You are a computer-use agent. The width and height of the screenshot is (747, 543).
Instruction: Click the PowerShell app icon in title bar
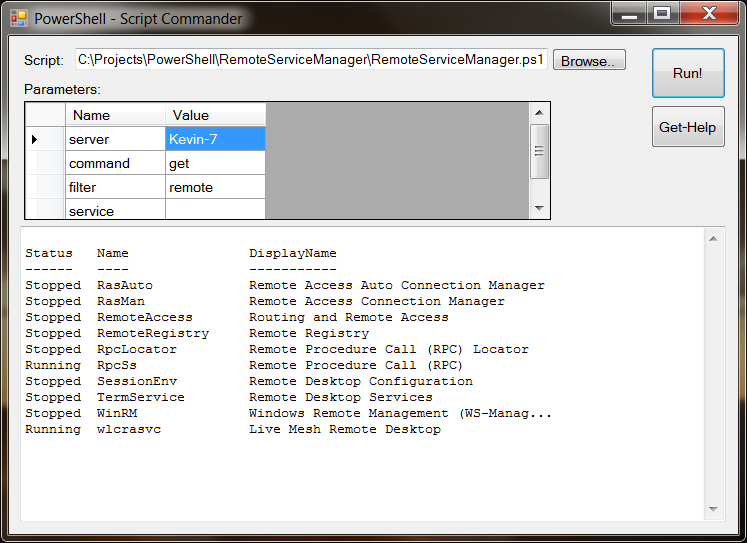(19, 19)
